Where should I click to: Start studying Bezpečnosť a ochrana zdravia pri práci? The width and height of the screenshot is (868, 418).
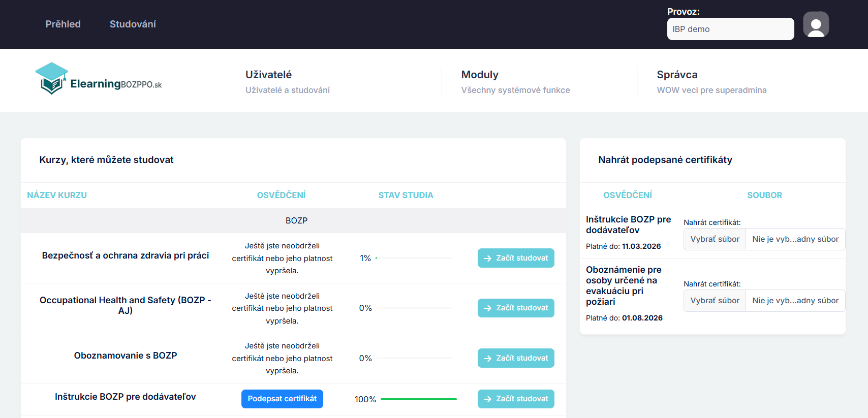(x=515, y=258)
